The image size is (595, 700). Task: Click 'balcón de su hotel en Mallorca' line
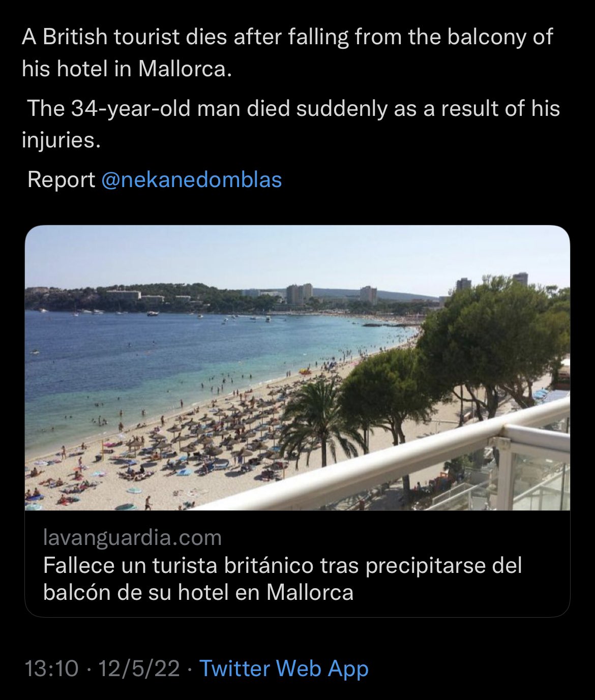coord(198,592)
